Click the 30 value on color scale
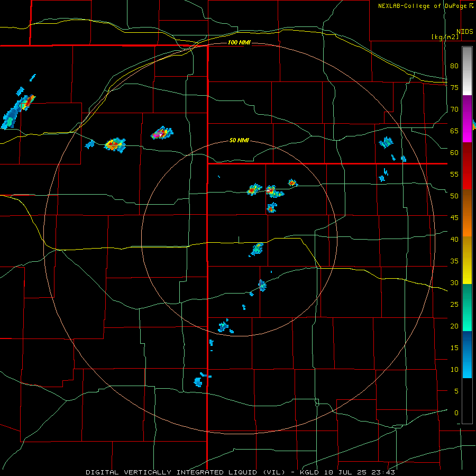The width and height of the screenshot is (476, 476). click(454, 282)
